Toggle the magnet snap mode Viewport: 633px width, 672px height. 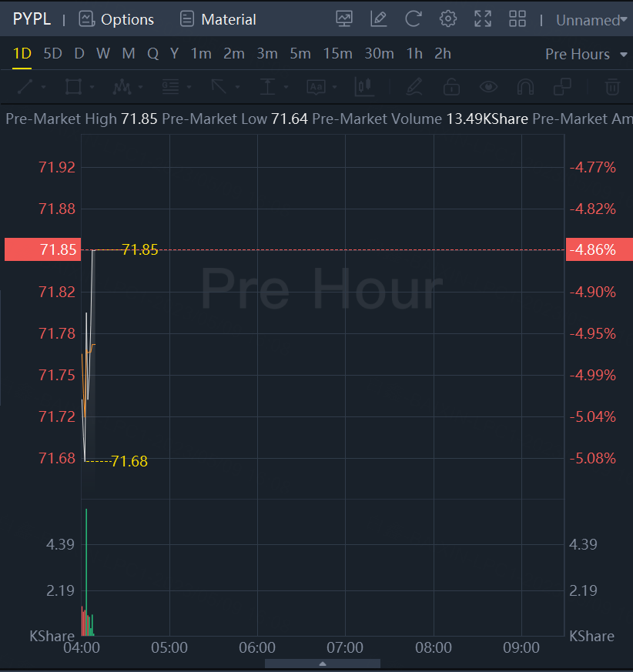point(526,86)
